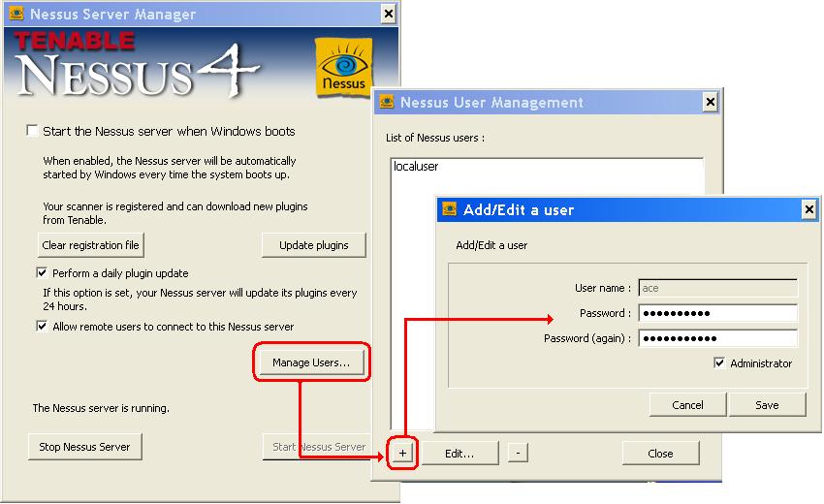
Task: Enable Start Nessus server when Windows boots
Action: 33,131
